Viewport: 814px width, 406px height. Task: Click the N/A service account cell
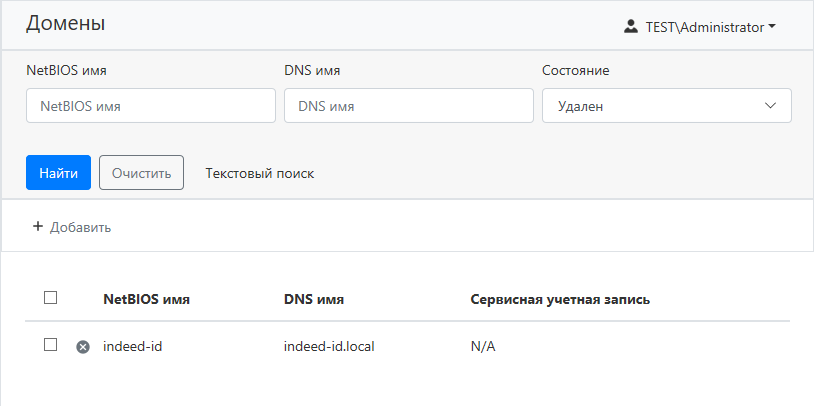(483, 346)
